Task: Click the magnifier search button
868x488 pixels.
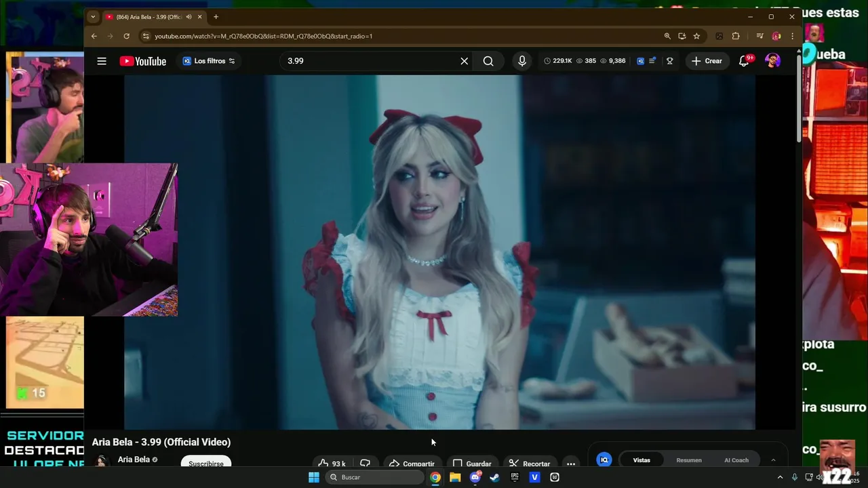Action: pyautogui.click(x=488, y=61)
